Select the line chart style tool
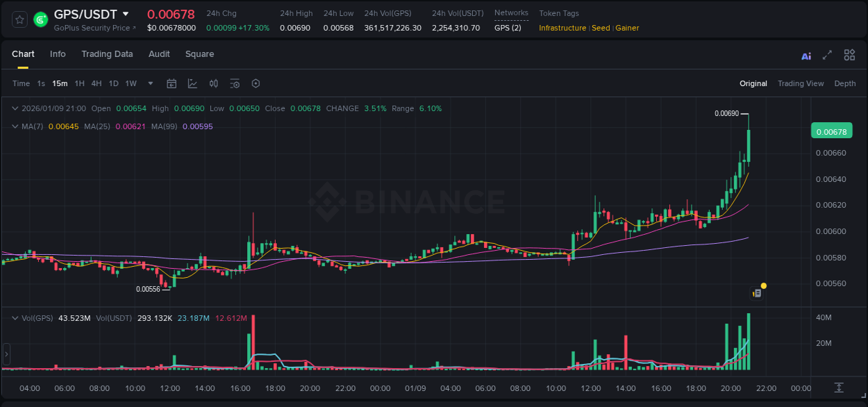Image resolution: width=868 pixels, height=407 pixels. point(192,83)
